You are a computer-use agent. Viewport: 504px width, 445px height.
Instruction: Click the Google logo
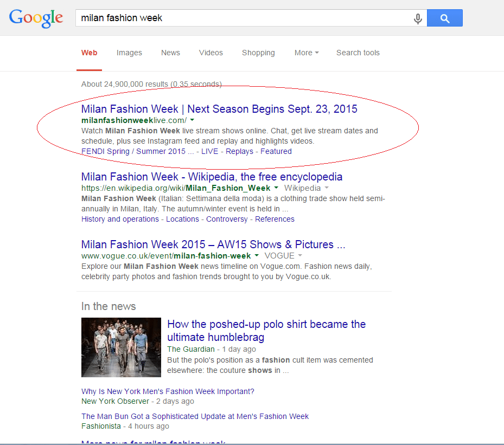(36, 18)
